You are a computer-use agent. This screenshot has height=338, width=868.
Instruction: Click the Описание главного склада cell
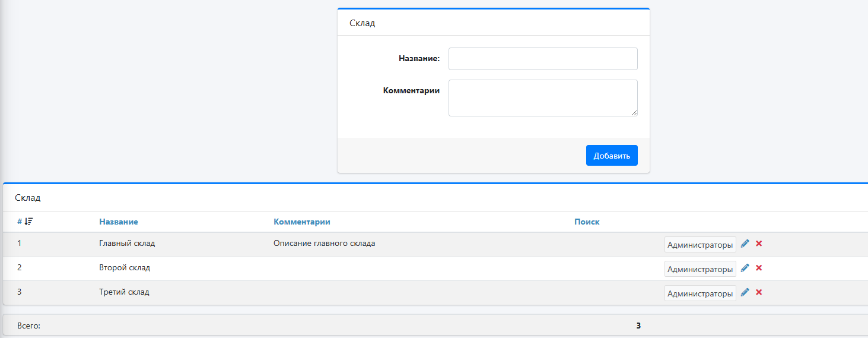point(325,244)
